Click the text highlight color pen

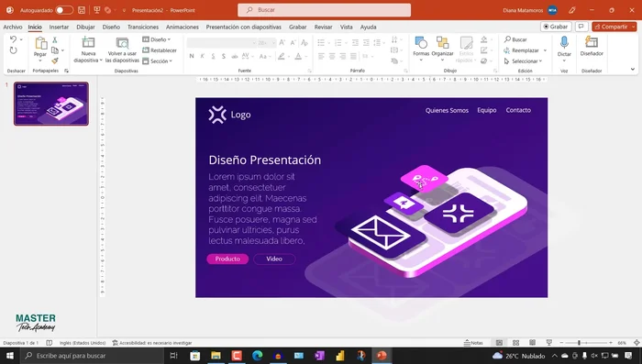click(282, 56)
